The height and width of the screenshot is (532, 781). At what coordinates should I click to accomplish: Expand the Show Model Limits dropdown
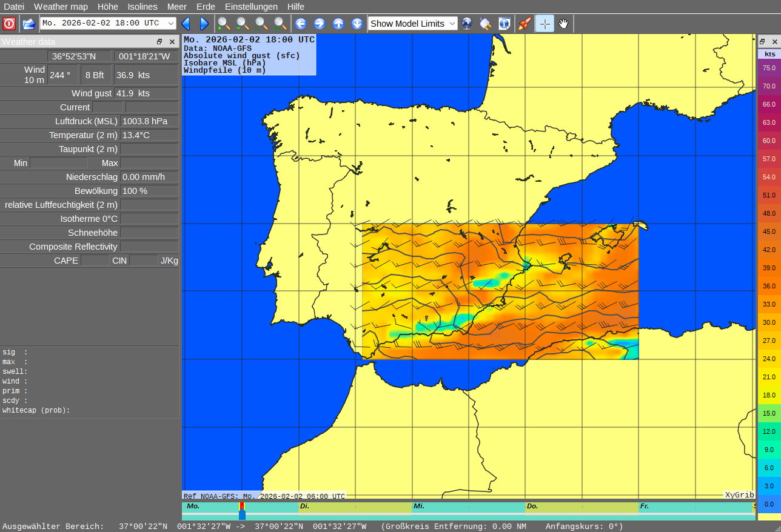click(x=452, y=24)
